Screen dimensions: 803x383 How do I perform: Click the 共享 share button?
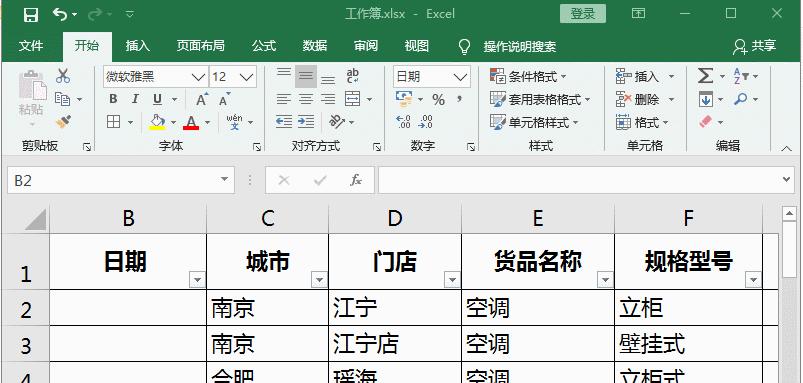click(755, 46)
